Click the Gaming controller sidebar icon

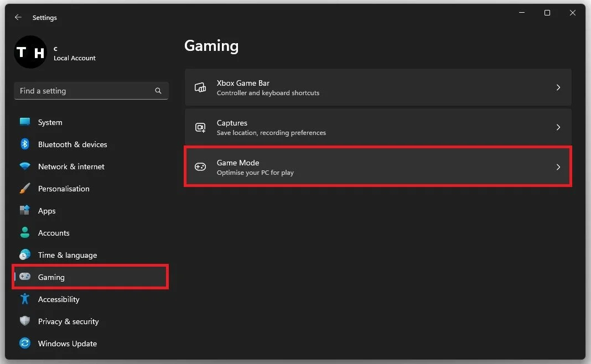(x=25, y=277)
